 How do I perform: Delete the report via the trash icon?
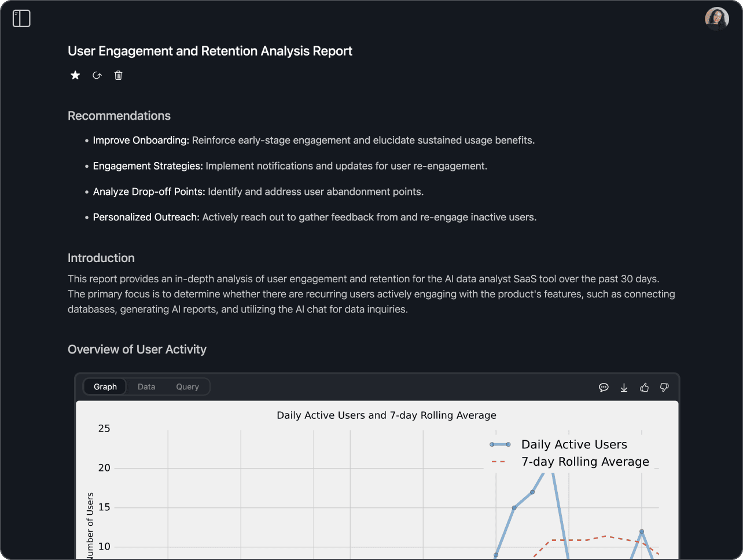click(118, 75)
